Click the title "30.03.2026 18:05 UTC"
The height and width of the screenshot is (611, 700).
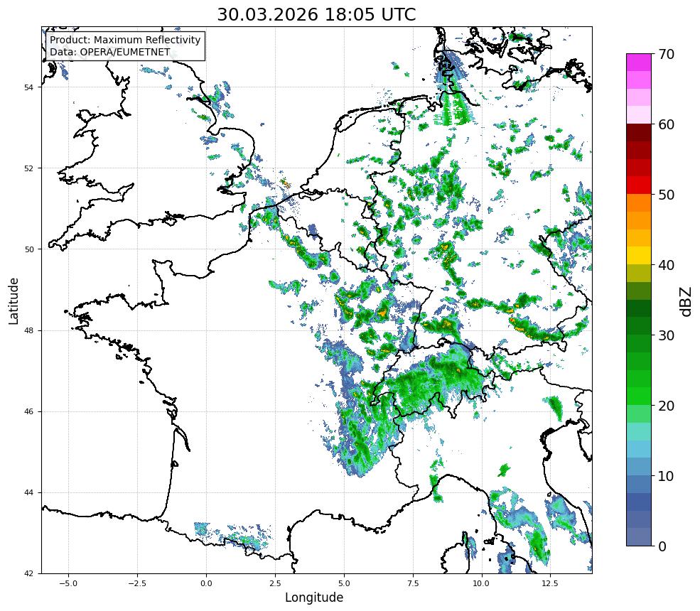tap(316, 15)
